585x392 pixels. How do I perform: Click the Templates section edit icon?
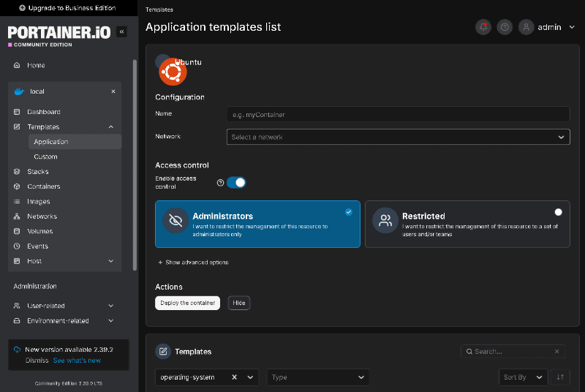pyautogui.click(x=163, y=351)
